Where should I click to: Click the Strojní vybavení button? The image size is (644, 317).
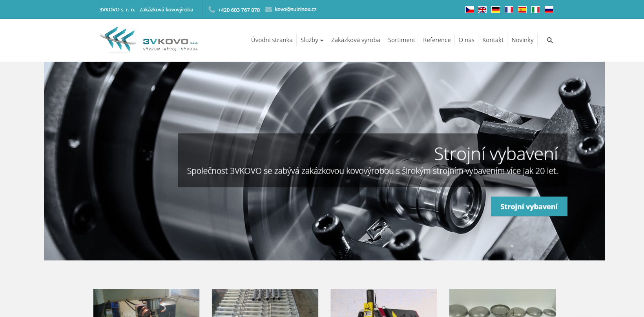[x=529, y=207]
